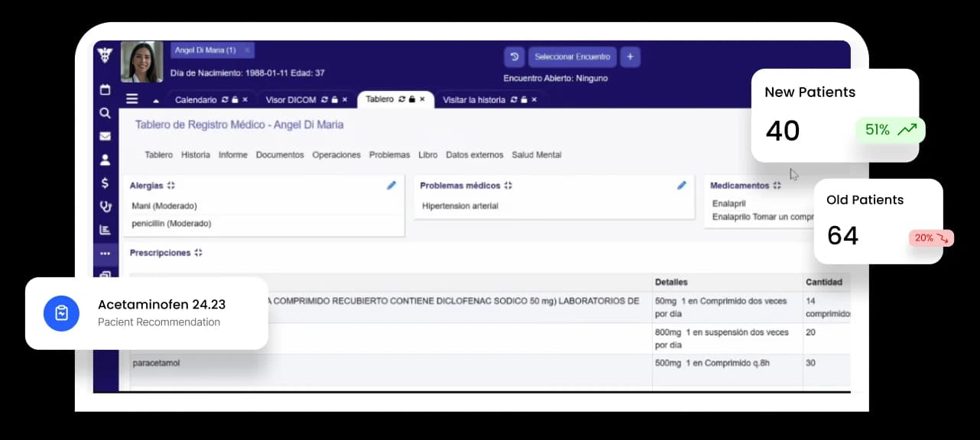
Task: Click the sort arrows next to Medicamentos
Action: [x=778, y=185]
